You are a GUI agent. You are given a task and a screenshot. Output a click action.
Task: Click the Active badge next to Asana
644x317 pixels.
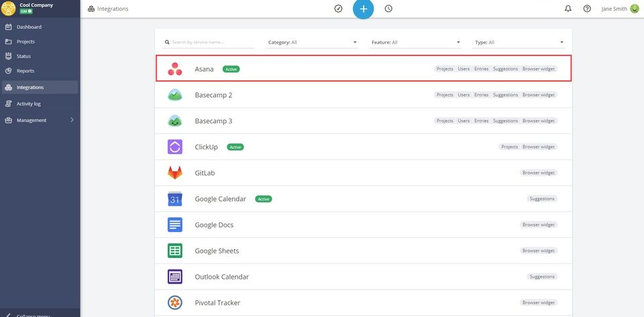click(231, 69)
